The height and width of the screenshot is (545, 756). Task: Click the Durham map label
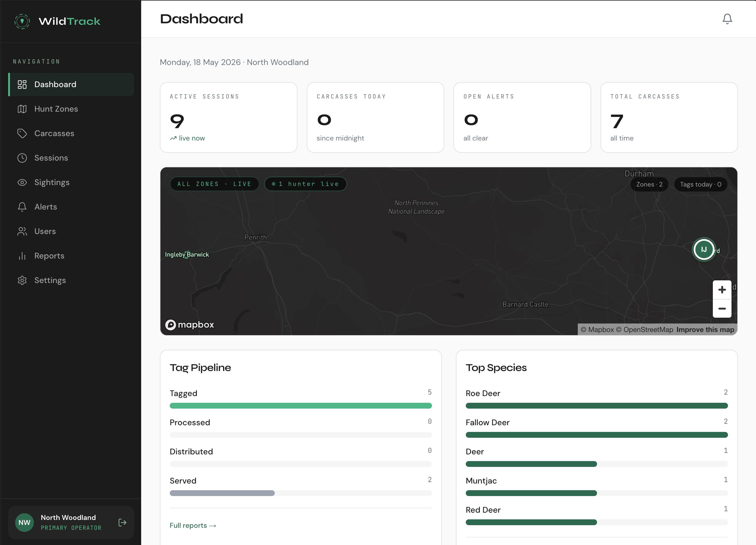639,174
